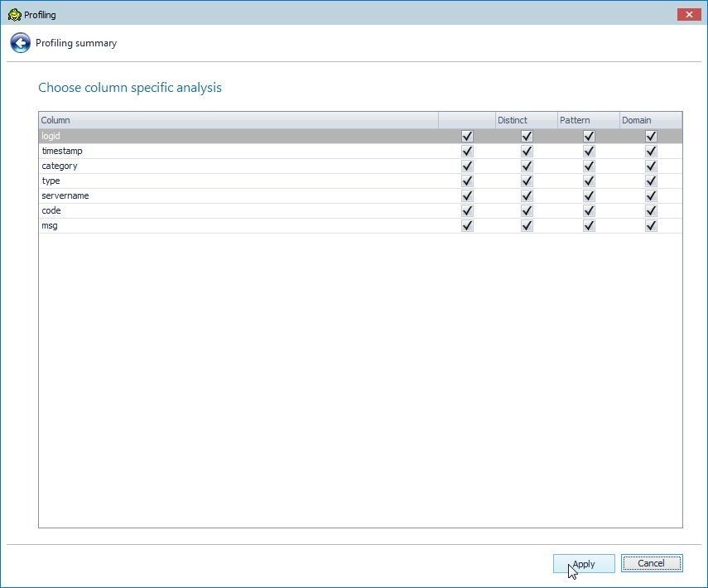This screenshot has width=708, height=588.
Task: Click the Profiling app icon in title bar
Action: click(x=14, y=14)
